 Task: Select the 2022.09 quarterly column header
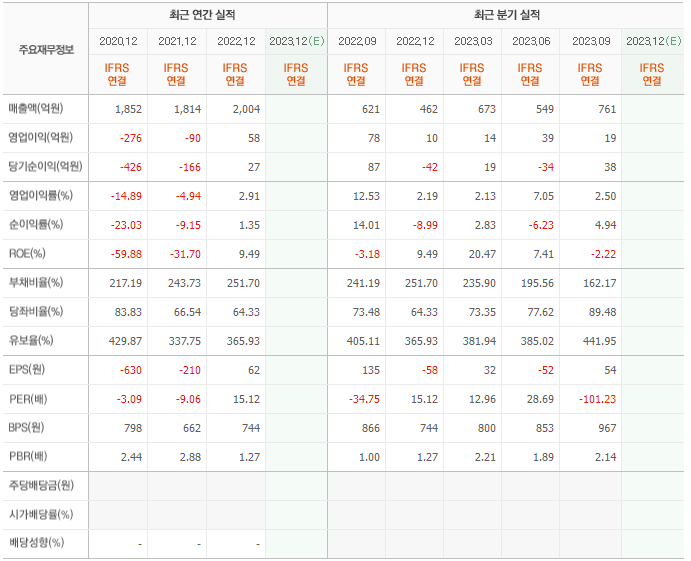point(357,41)
